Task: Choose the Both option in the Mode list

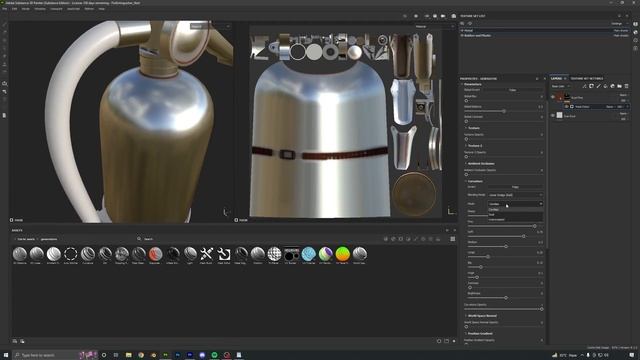Action: (516, 214)
